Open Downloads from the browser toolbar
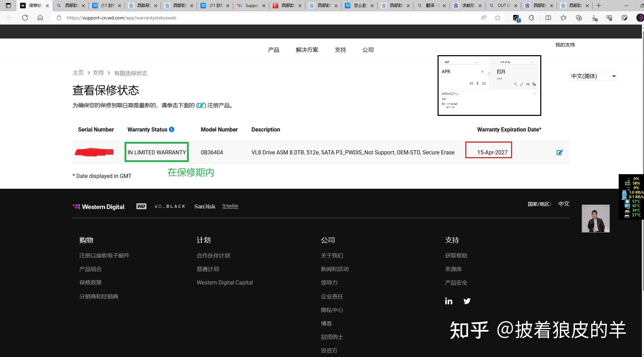 pos(594,18)
